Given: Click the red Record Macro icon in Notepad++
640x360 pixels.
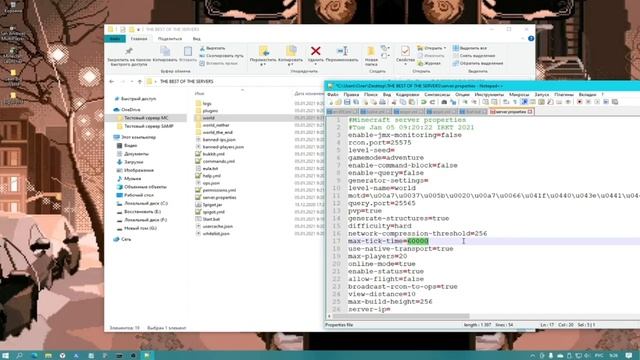Looking at the screenshot, I should point(580,102).
